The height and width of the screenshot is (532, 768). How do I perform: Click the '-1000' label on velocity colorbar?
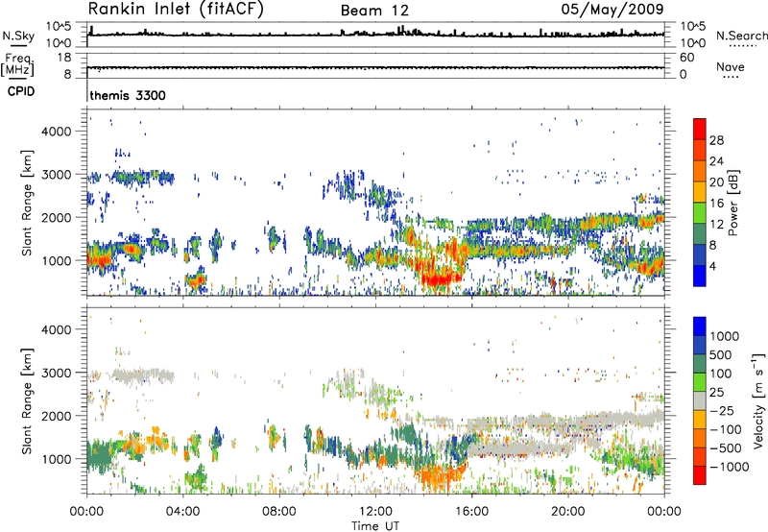(x=729, y=467)
